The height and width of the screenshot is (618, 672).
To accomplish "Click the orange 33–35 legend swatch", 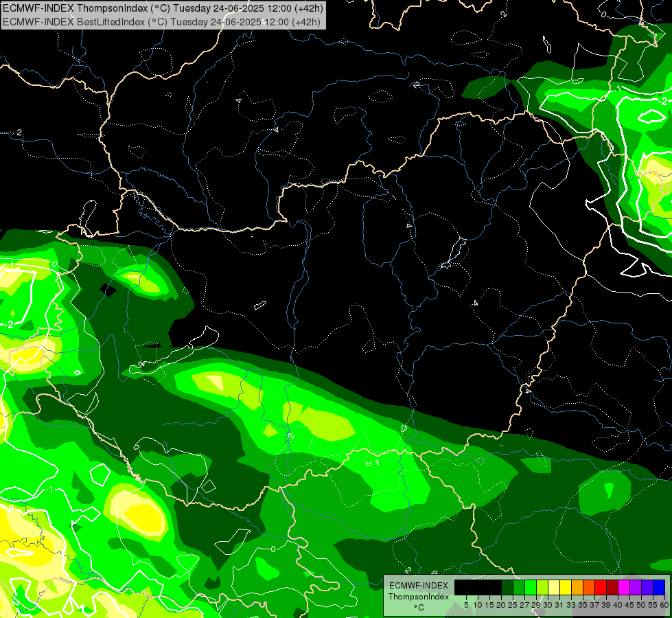I will [x=577, y=587].
